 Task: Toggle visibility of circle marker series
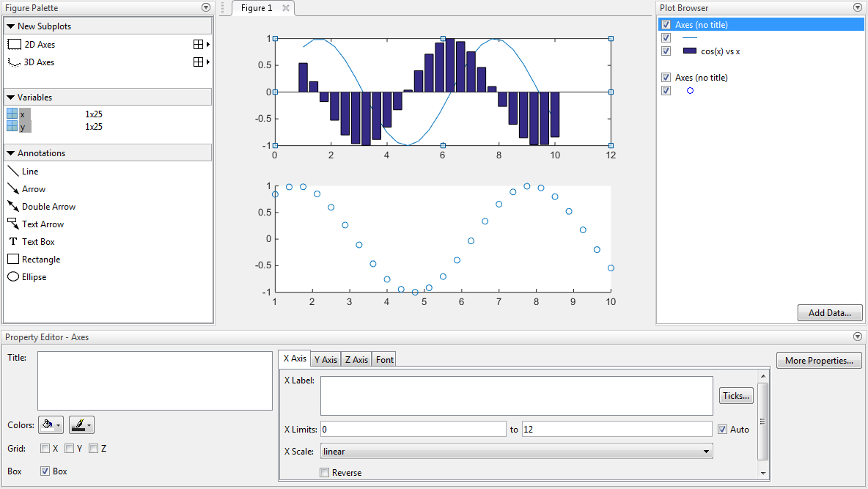click(x=666, y=91)
